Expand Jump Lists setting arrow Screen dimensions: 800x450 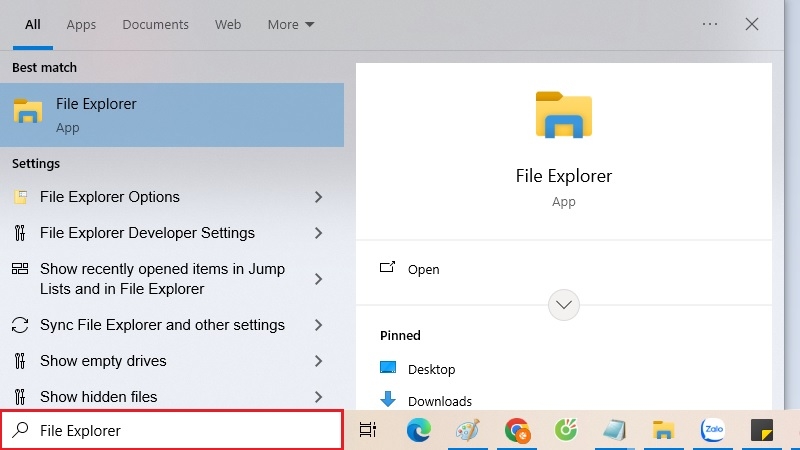[x=318, y=279]
